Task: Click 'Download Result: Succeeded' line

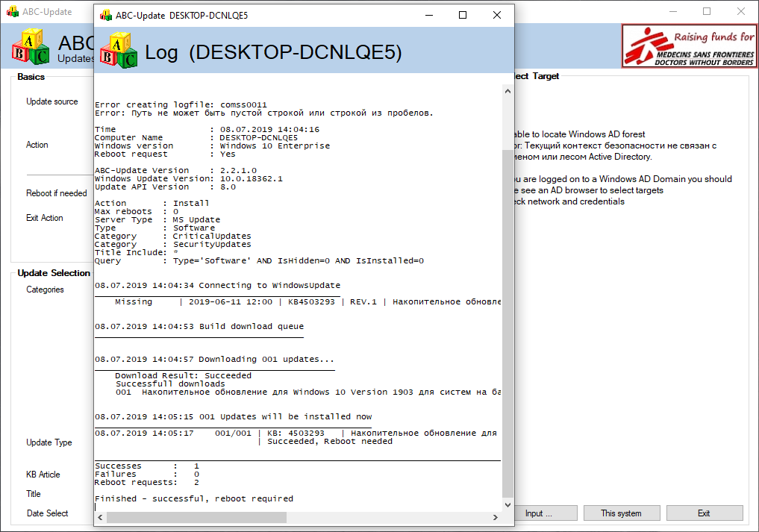Action: click(x=183, y=375)
